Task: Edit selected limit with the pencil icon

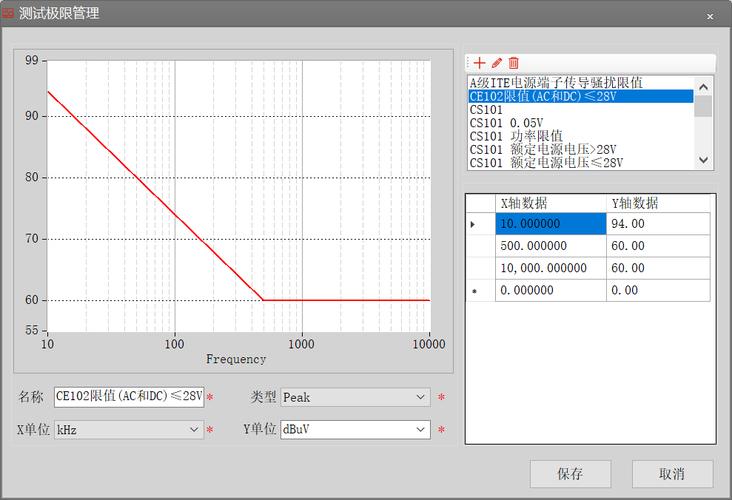Action: pyautogui.click(x=497, y=63)
